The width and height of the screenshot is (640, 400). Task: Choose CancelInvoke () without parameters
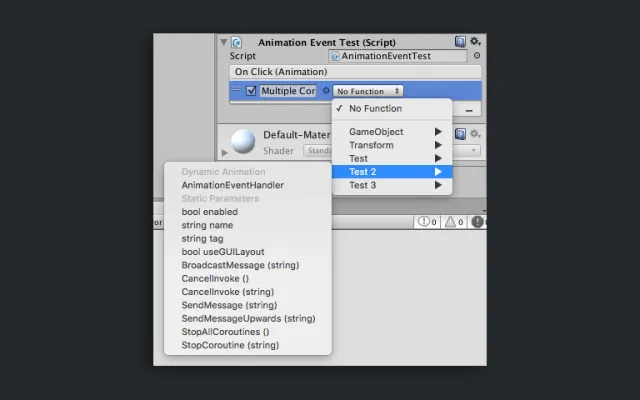tap(248, 279)
